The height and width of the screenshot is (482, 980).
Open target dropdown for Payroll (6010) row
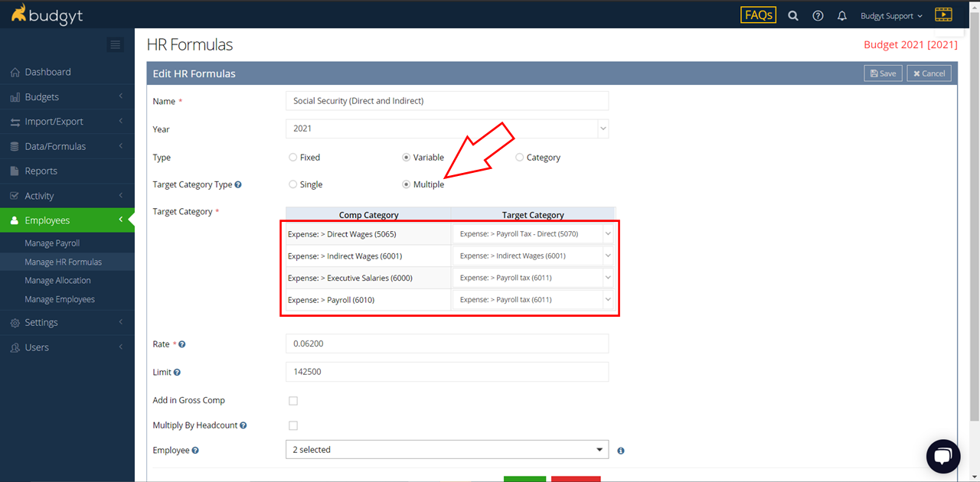[533, 300]
